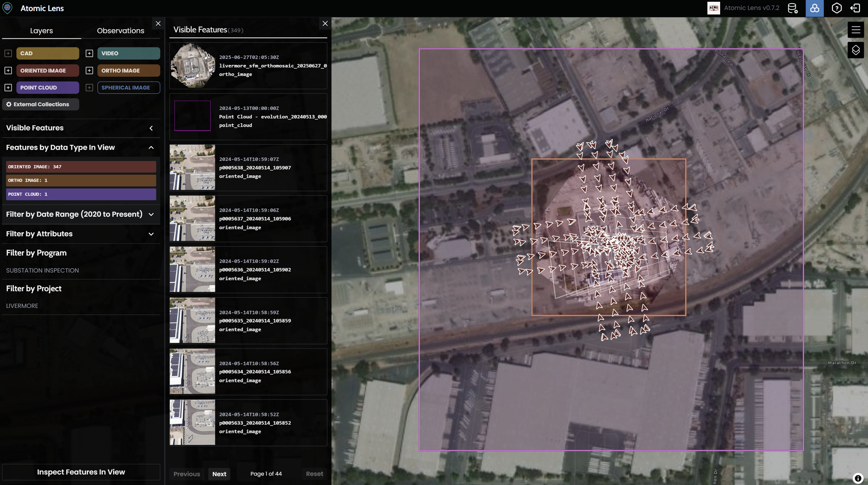Expand Filter by Attributes section
This screenshot has width=868, height=485.
151,234
